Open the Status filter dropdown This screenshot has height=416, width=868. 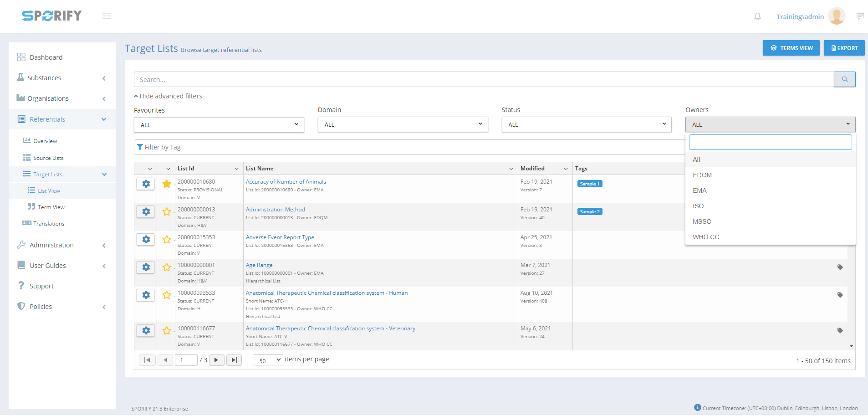point(586,124)
